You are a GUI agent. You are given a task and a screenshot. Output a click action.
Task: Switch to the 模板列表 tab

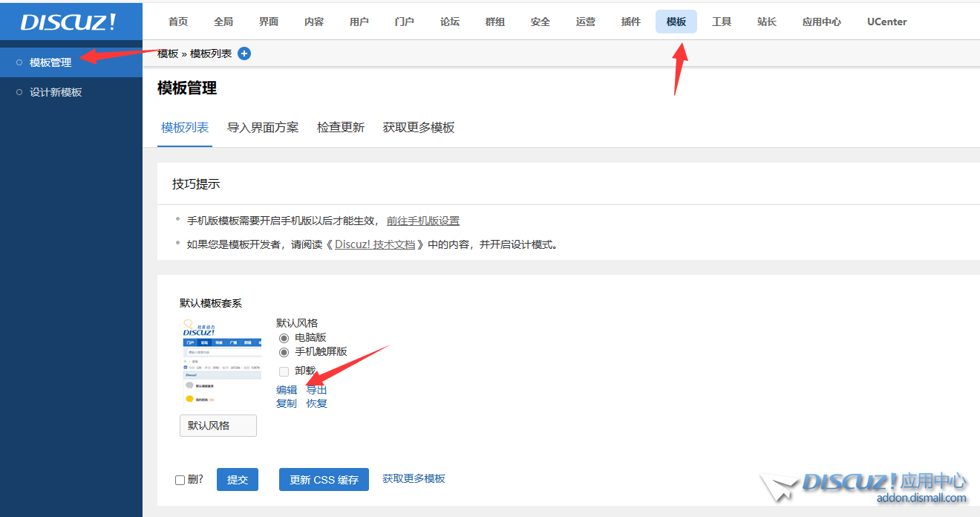click(x=185, y=128)
